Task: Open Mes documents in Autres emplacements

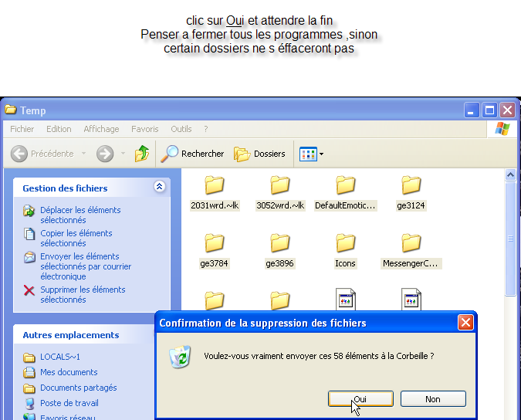Action: click(69, 372)
